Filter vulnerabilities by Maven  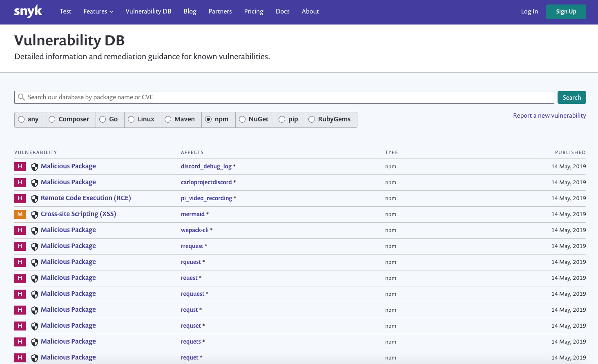[168, 119]
